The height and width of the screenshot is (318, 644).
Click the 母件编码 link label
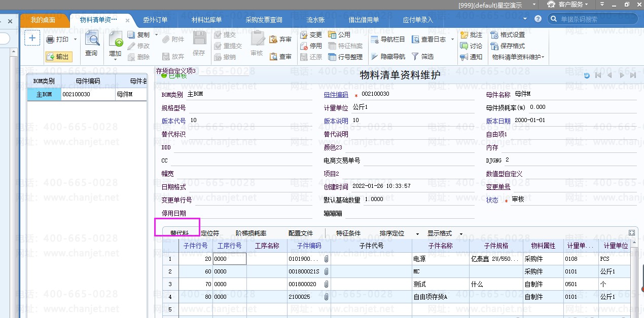pyautogui.click(x=336, y=95)
